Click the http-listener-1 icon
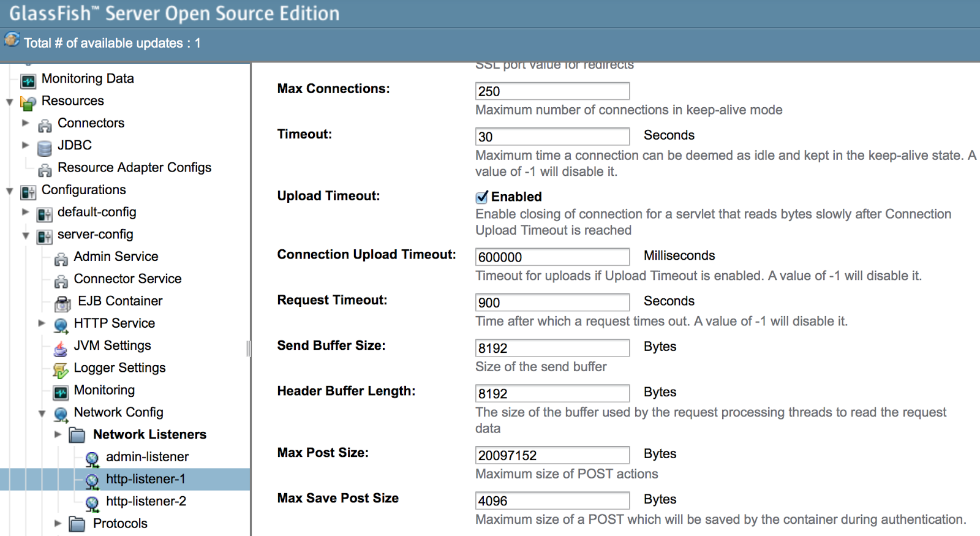 click(x=92, y=481)
